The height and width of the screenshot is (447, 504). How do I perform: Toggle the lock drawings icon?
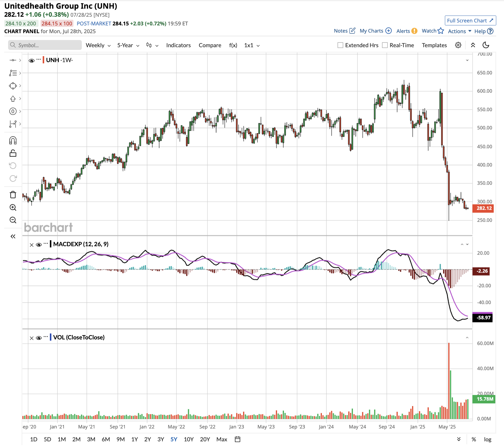pyautogui.click(x=13, y=153)
